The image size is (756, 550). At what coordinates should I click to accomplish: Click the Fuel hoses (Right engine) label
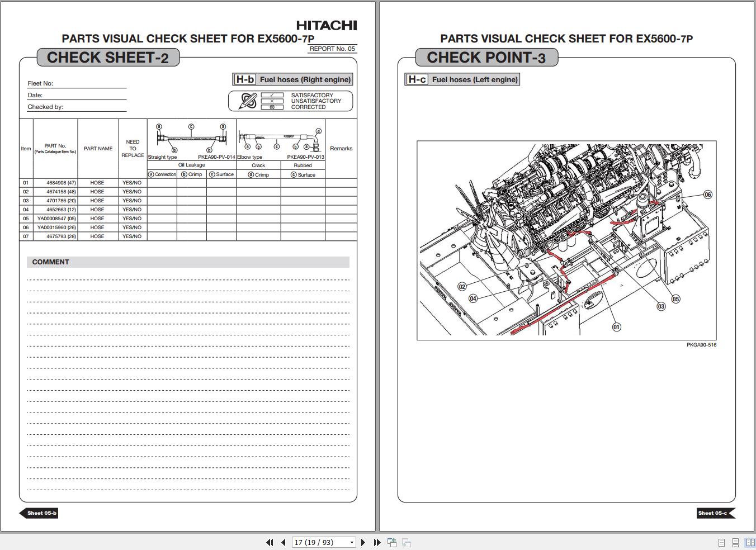(x=305, y=79)
